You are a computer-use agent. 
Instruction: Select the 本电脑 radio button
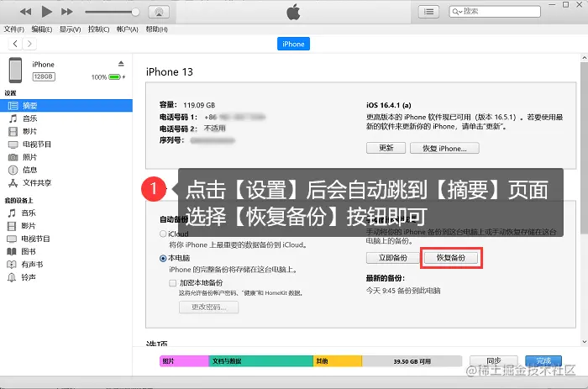(x=163, y=258)
